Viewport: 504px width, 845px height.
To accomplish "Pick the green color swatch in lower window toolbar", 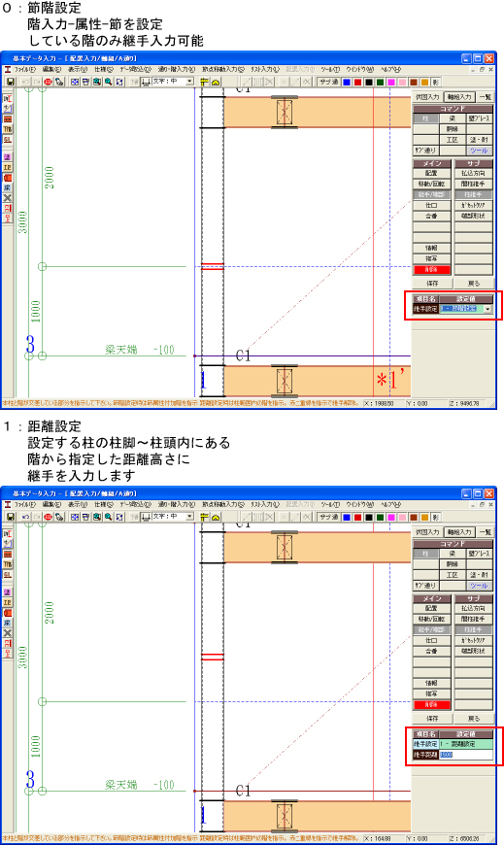I will pyautogui.click(x=380, y=517).
